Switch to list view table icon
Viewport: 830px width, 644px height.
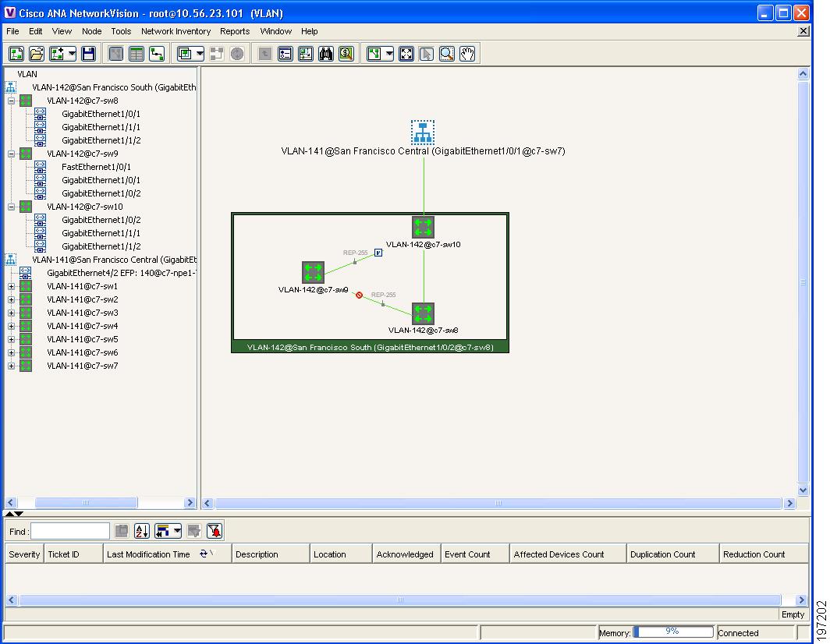tap(137, 54)
